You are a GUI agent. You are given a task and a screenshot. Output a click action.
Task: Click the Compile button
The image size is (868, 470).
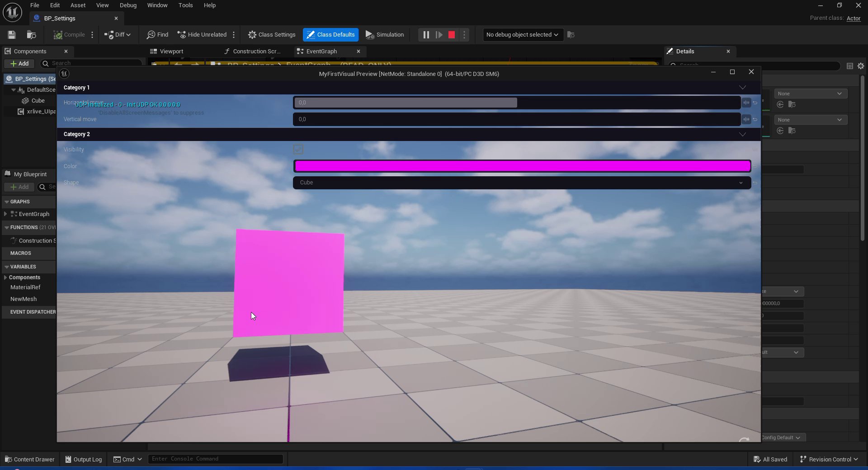pos(69,35)
